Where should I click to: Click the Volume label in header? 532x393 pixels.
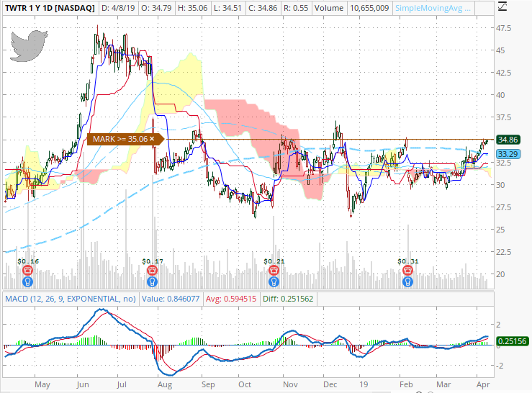point(329,8)
